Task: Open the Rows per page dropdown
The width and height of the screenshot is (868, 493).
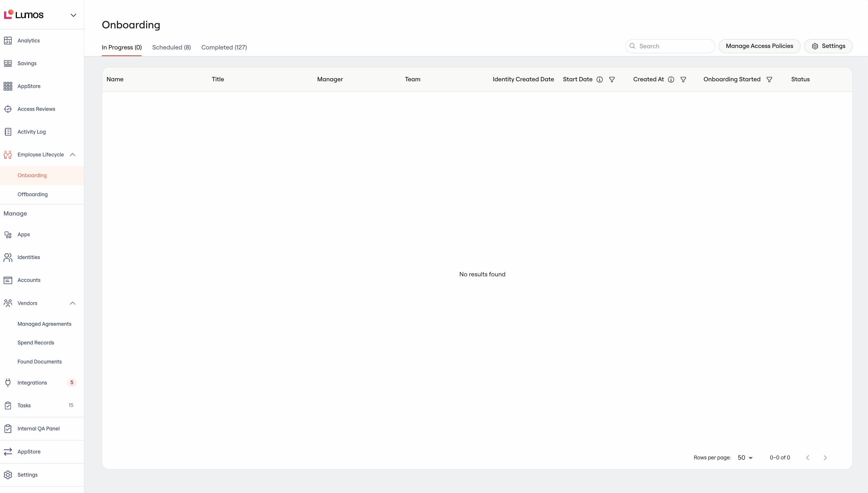Action: (745, 458)
